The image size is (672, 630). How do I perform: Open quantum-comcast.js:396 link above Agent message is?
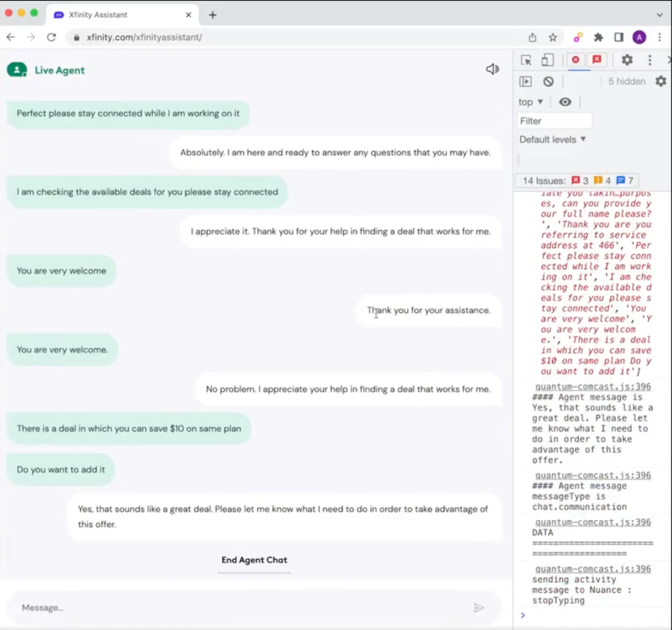point(593,387)
